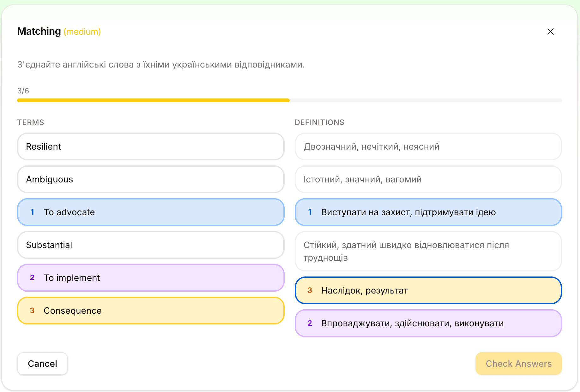Select the Resilient term card

(x=151, y=146)
